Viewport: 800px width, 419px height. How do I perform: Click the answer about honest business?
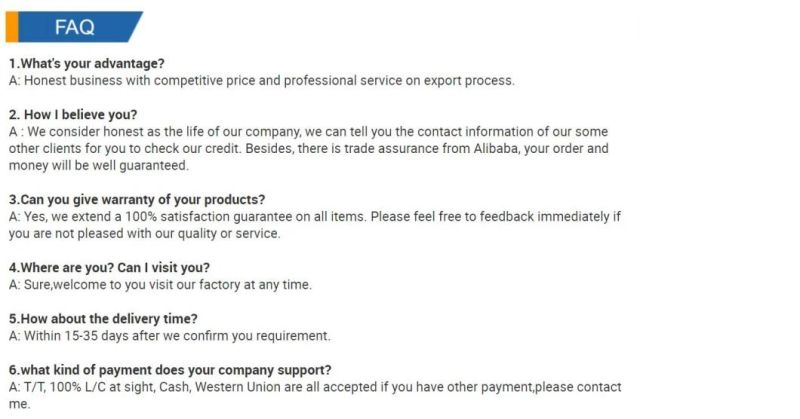click(262, 81)
